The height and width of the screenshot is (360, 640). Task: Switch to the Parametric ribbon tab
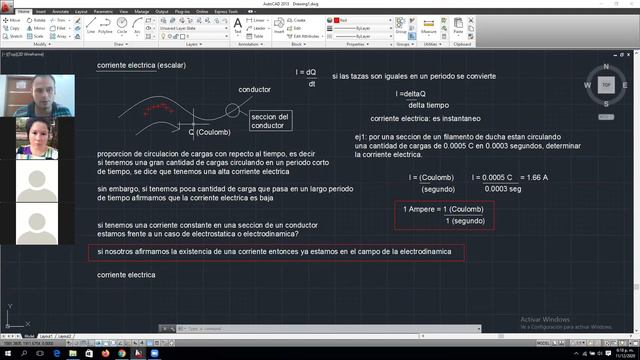[103, 12]
